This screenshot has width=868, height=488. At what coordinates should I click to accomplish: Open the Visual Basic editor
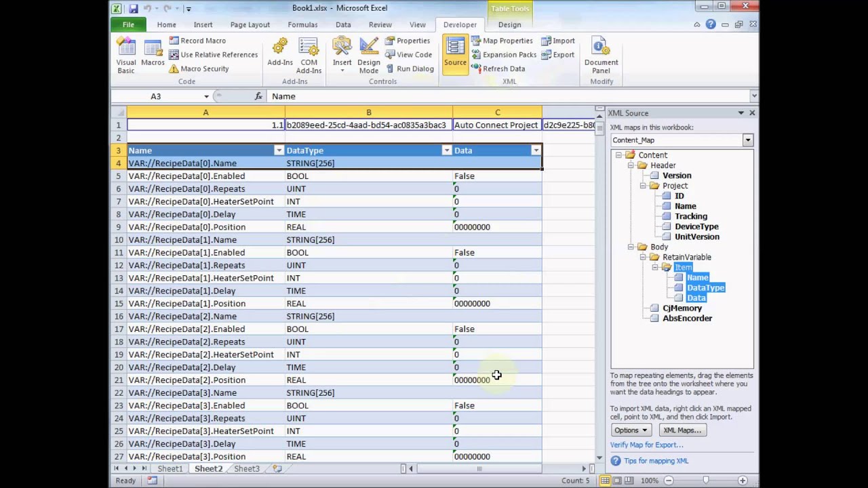coord(126,55)
